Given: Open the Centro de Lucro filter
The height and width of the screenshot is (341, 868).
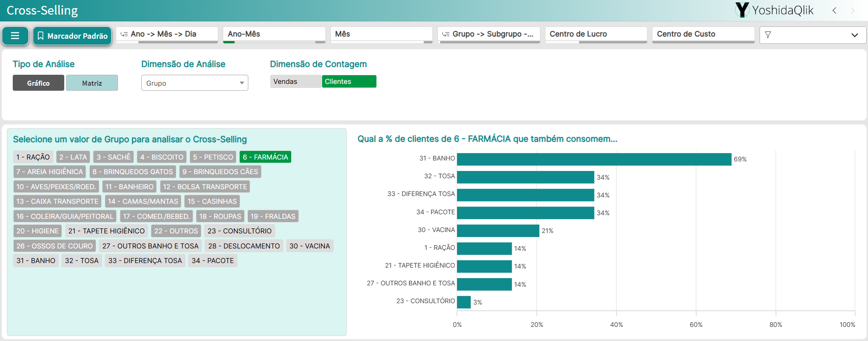Looking at the screenshot, I should click(x=596, y=35).
